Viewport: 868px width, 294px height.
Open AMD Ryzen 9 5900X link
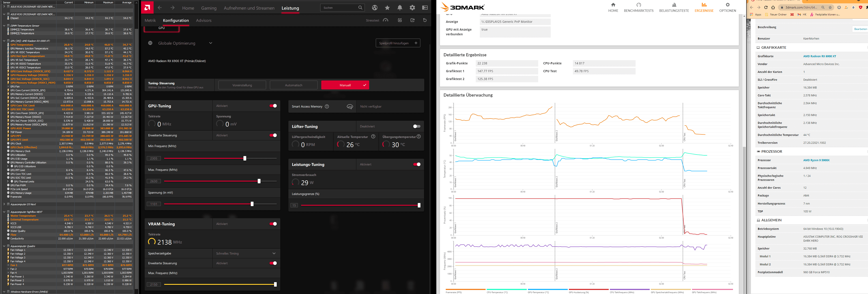click(x=816, y=160)
